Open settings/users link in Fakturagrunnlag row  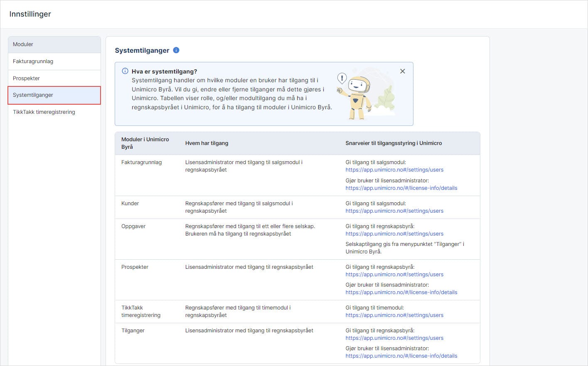[x=394, y=170]
